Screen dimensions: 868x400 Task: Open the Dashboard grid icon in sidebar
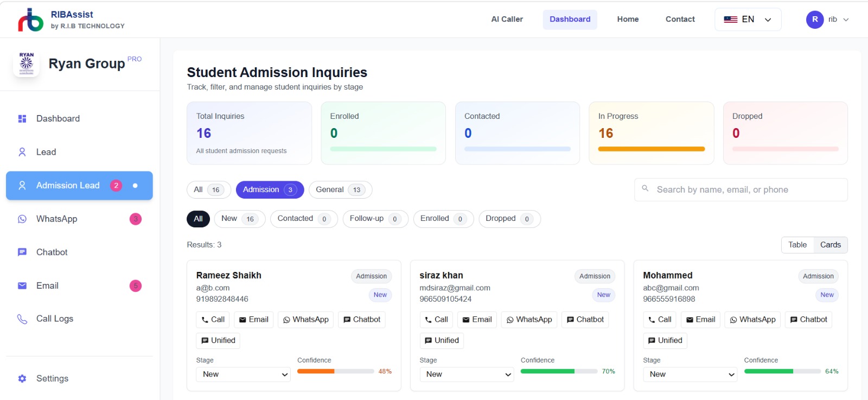[x=22, y=119]
